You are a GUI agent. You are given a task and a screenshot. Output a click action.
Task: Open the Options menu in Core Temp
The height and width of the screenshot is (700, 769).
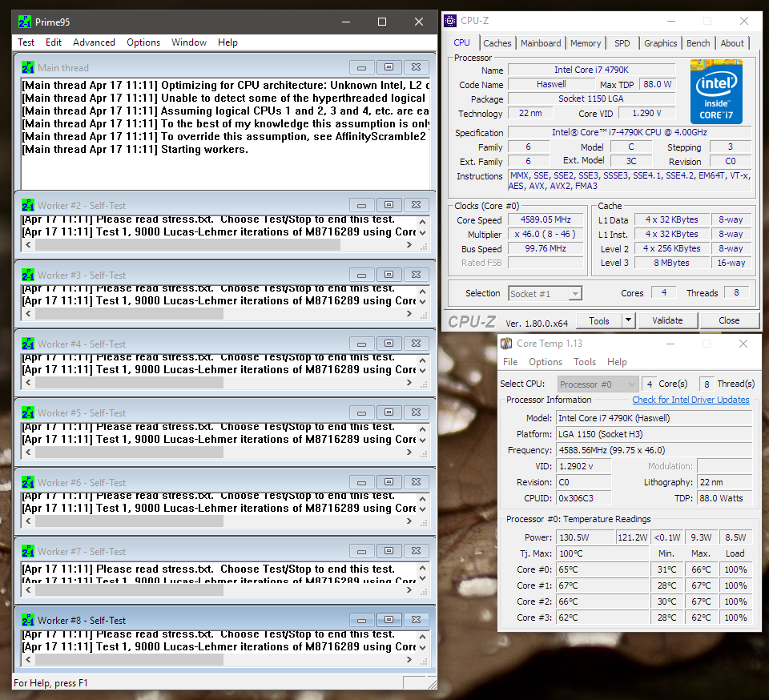click(x=545, y=362)
